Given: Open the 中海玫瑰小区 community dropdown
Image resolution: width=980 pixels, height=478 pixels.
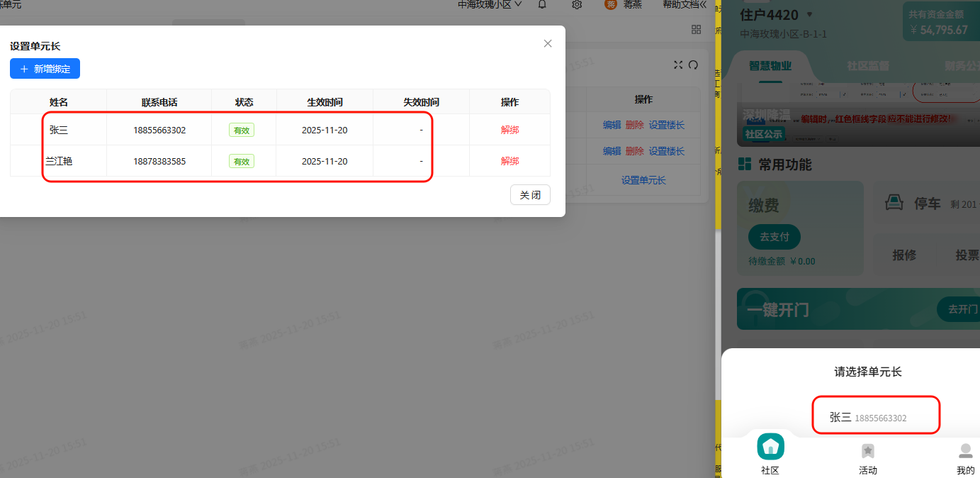Looking at the screenshot, I should coord(488,4).
